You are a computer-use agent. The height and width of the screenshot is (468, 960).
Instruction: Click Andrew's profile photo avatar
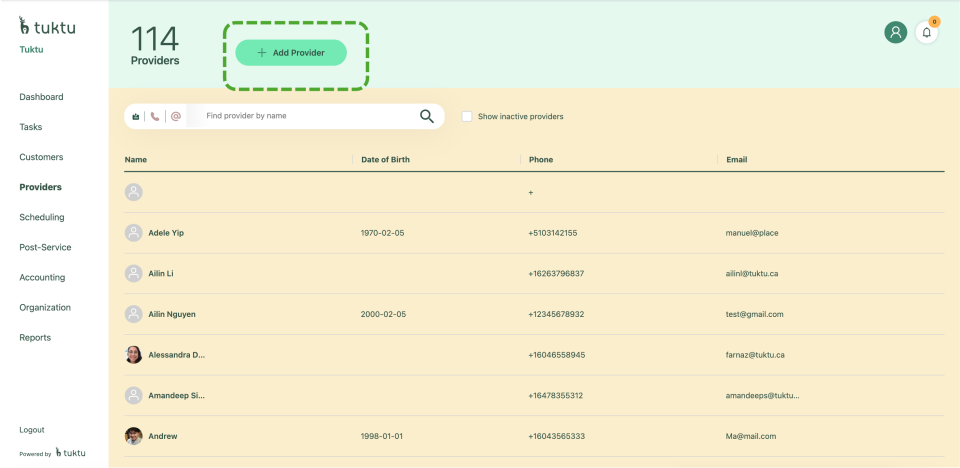133,436
